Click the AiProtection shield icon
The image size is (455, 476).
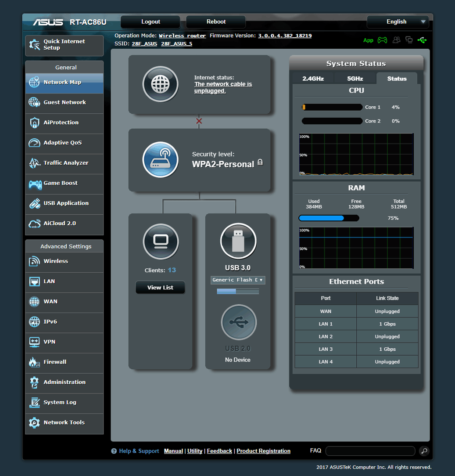(x=34, y=123)
